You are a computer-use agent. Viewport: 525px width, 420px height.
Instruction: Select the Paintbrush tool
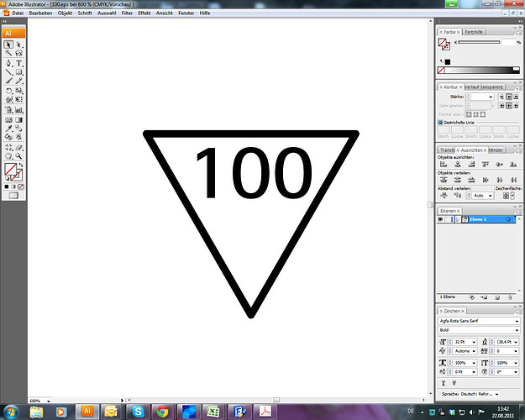coord(8,81)
